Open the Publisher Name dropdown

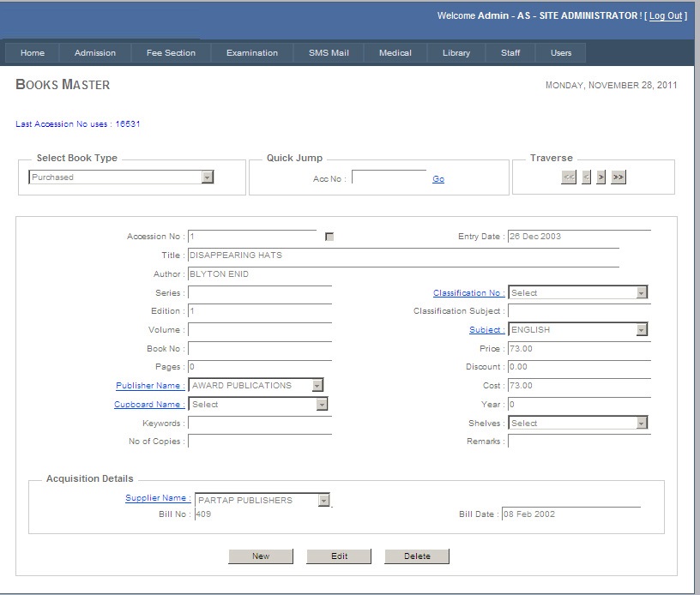tap(317, 386)
